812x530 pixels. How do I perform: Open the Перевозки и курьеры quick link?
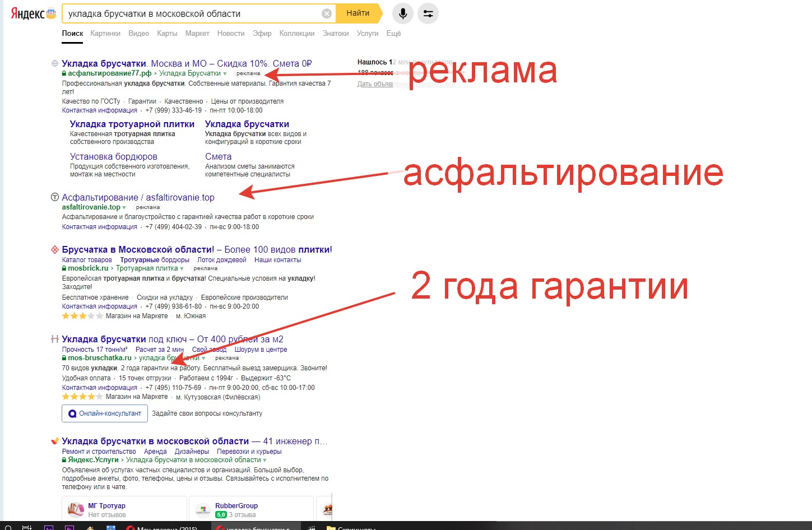(249, 452)
